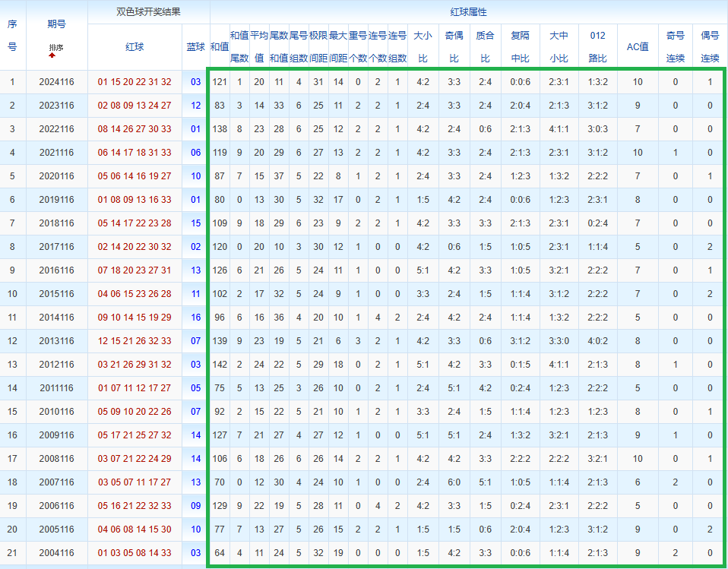
Task: Click row number 21 in 序号 column
Action: coord(12,553)
